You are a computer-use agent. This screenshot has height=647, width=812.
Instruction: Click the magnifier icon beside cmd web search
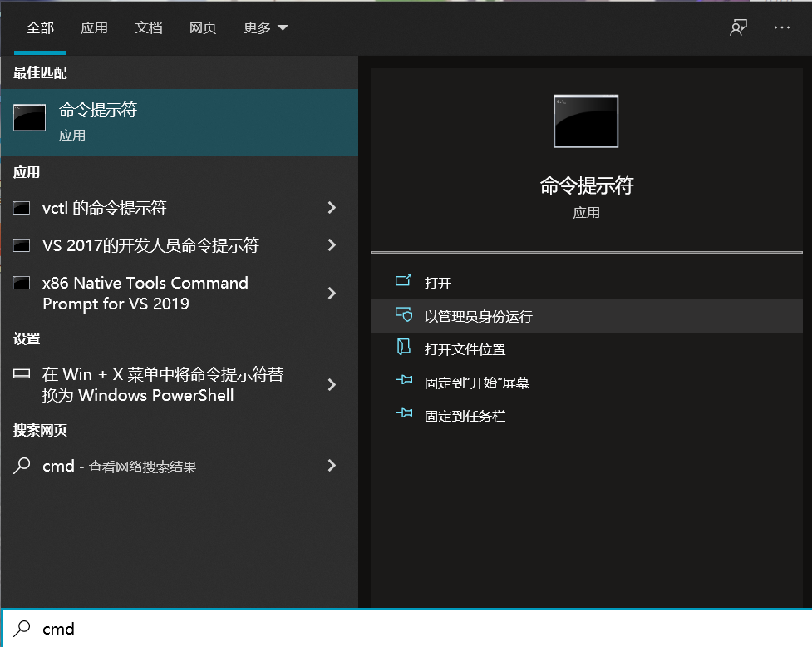(x=22, y=466)
